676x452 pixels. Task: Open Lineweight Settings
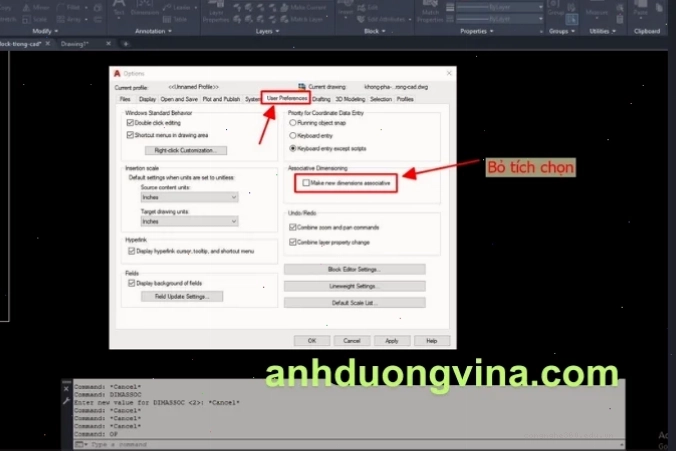[x=354, y=286]
